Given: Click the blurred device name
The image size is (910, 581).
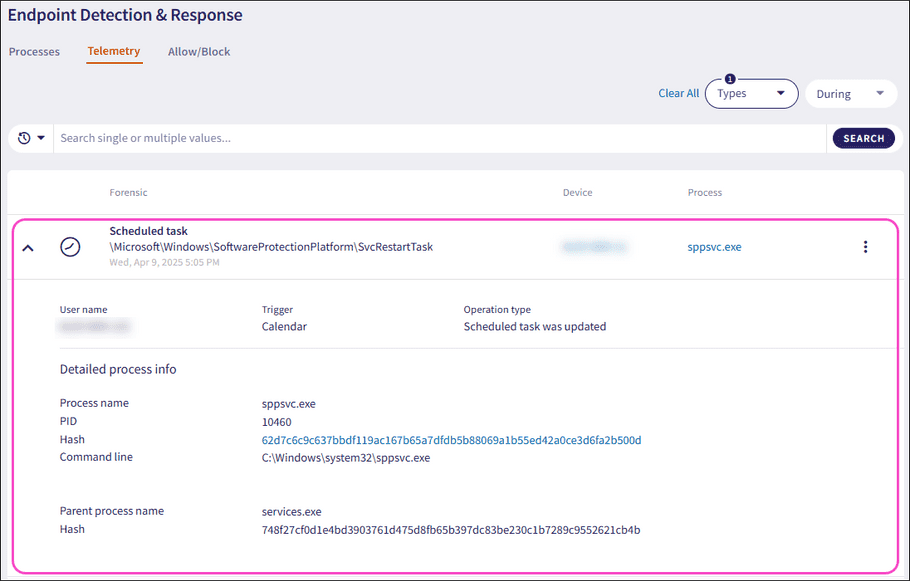Looking at the screenshot, I should coord(594,247).
